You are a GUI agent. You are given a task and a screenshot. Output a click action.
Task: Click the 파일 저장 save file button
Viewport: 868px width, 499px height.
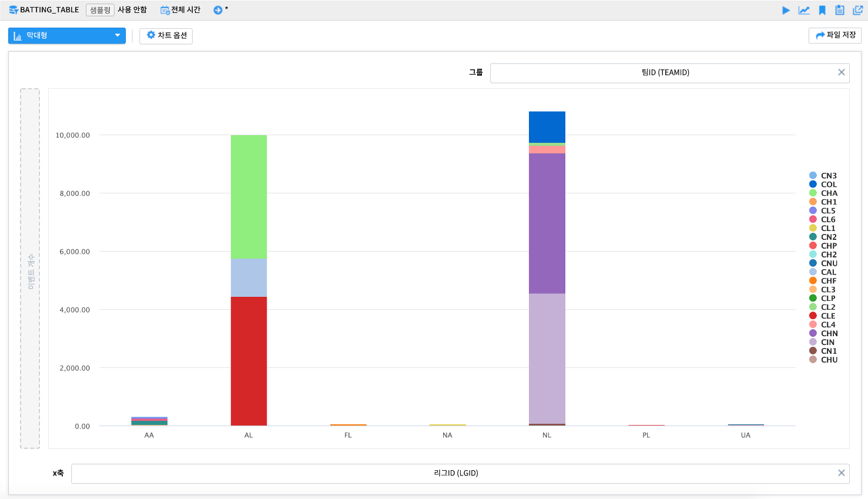[835, 35]
